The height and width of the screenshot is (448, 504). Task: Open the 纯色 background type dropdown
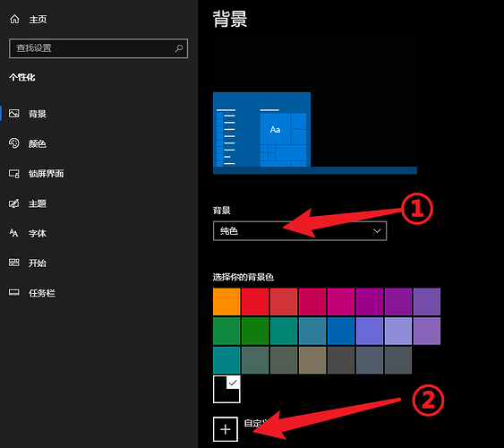tap(300, 231)
